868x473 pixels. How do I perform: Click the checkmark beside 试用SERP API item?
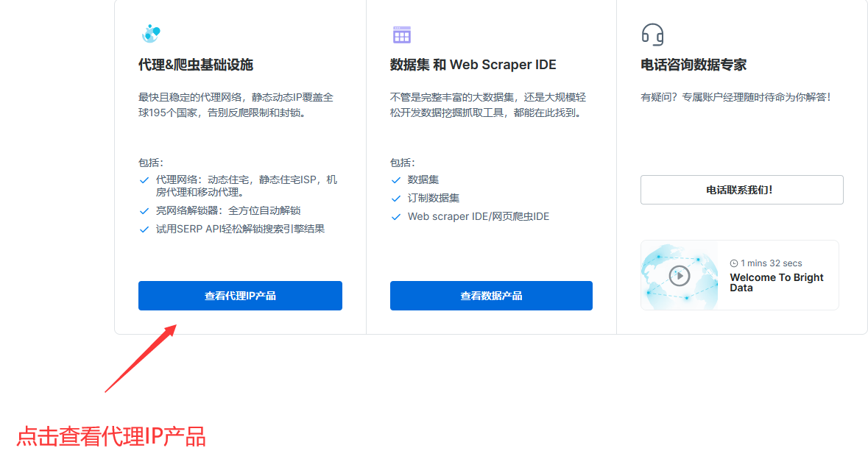(x=144, y=229)
